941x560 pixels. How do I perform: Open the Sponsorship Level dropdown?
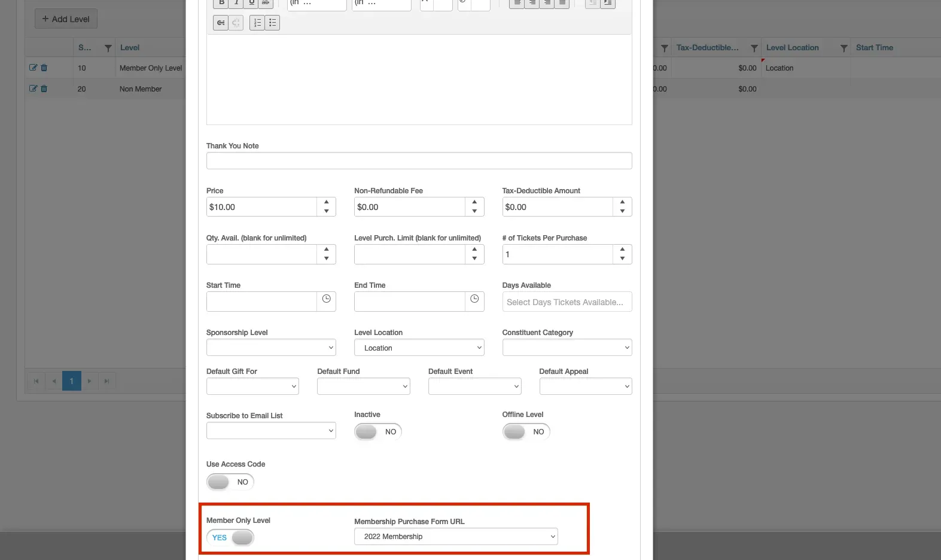pyautogui.click(x=271, y=348)
